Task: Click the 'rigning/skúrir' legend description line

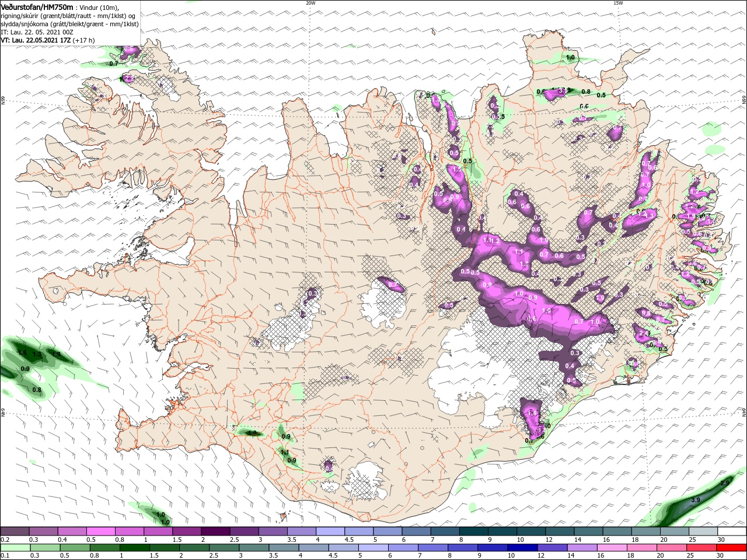Action: coord(68,15)
